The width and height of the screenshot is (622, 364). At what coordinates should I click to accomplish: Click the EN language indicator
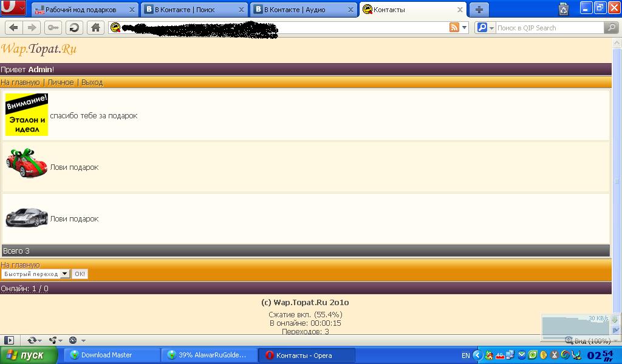tap(466, 356)
